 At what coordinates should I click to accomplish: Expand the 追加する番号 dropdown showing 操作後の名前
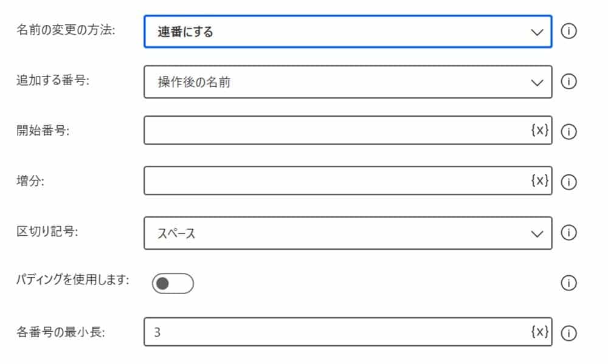coord(334,81)
